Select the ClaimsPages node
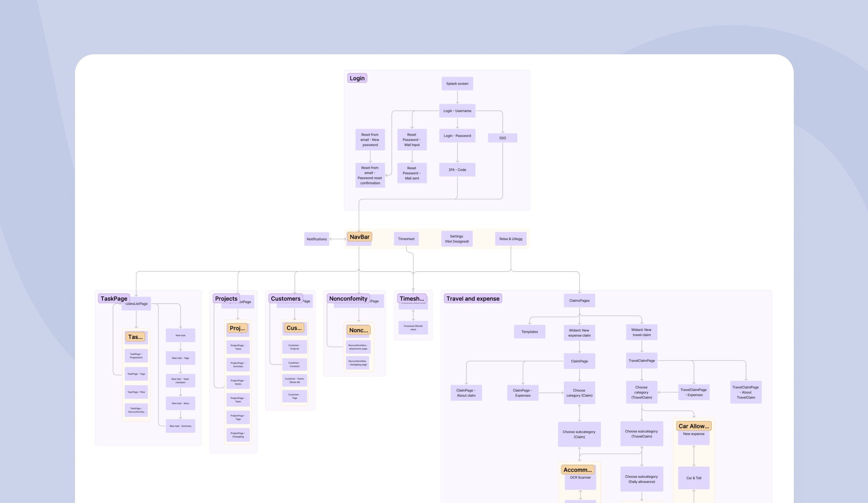Screen dimensions: 868x503 [580, 301]
